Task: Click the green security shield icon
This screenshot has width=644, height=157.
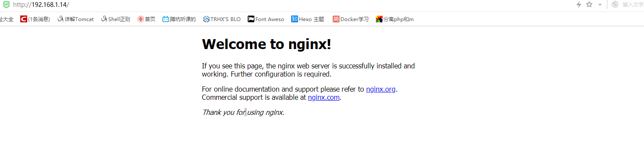Action: (x=6, y=5)
